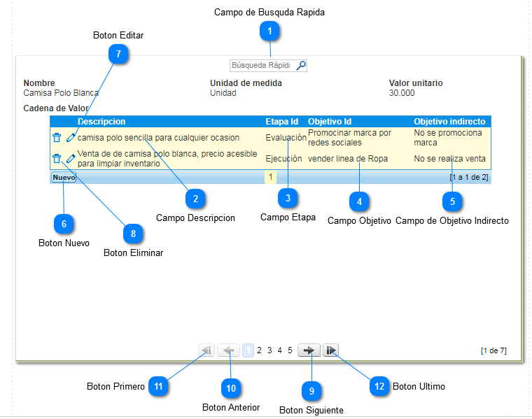Click the 'Nombre' field label
The height and width of the screenshot is (419, 532).
coord(39,83)
